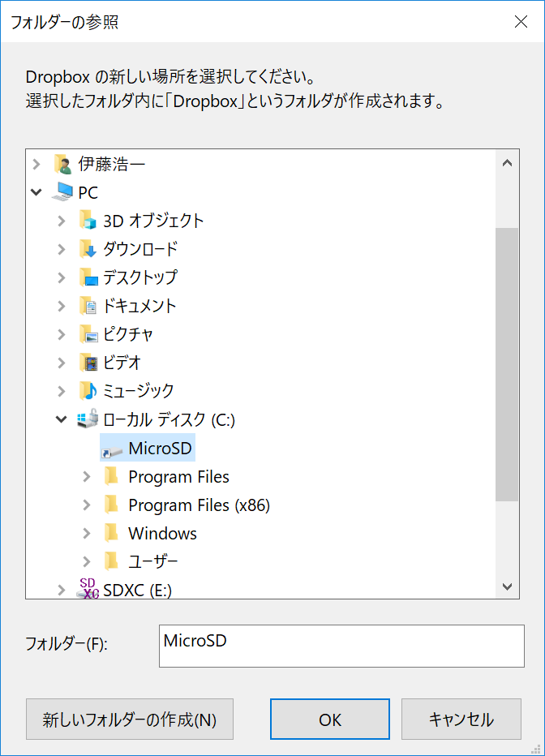This screenshot has height=756, width=545.
Task: Expand the ダウンロード node
Action: 61,249
